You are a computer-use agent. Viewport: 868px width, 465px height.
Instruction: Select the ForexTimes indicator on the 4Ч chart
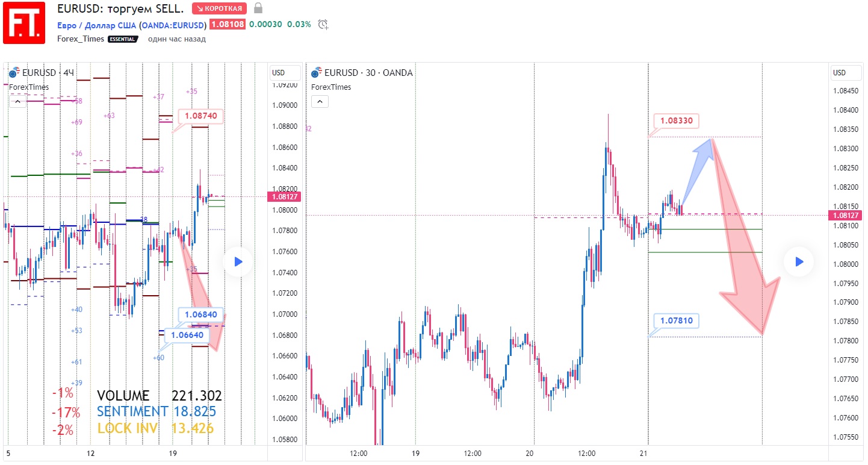click(29, 87)
